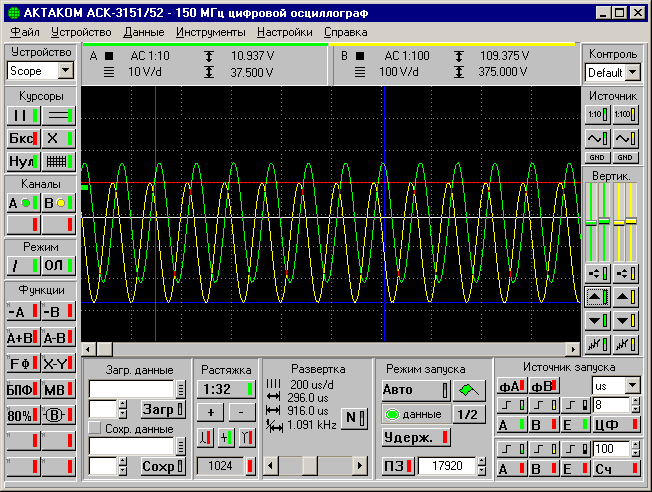The height and width of the screenshot is (492, 652).
Task: Click the Fф filter function button
Action: (x=24, y=364)
